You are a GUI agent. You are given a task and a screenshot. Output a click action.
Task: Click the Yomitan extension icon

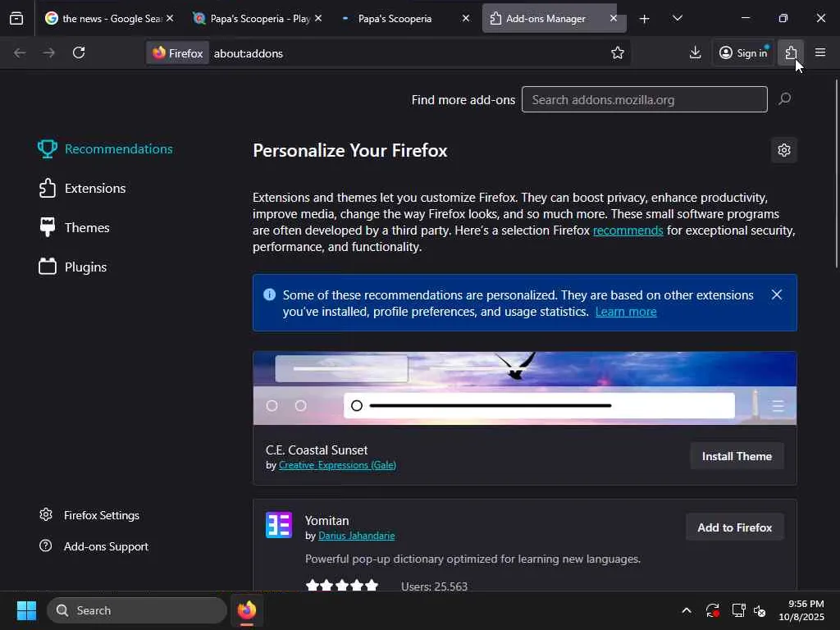[x=279, y=525]
